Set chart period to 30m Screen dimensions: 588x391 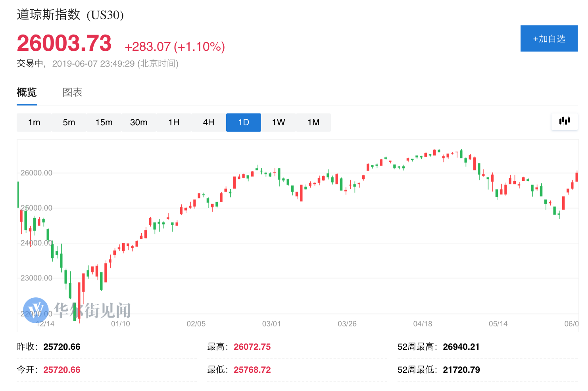coord(139,123)
